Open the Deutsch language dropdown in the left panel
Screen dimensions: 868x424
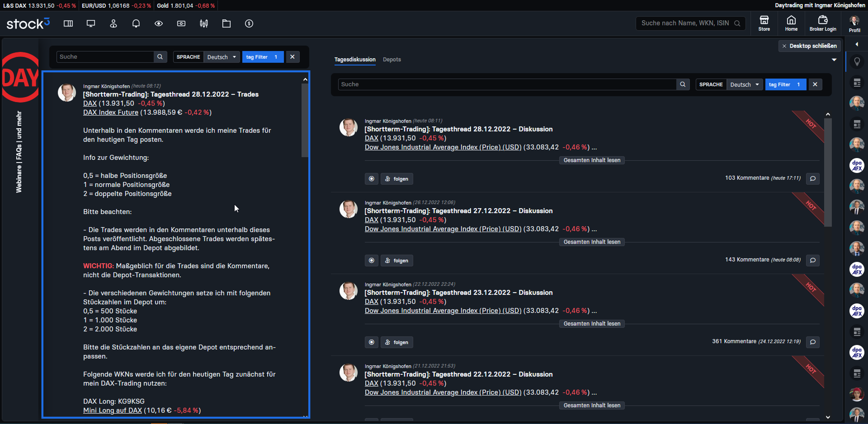[221, 57]
